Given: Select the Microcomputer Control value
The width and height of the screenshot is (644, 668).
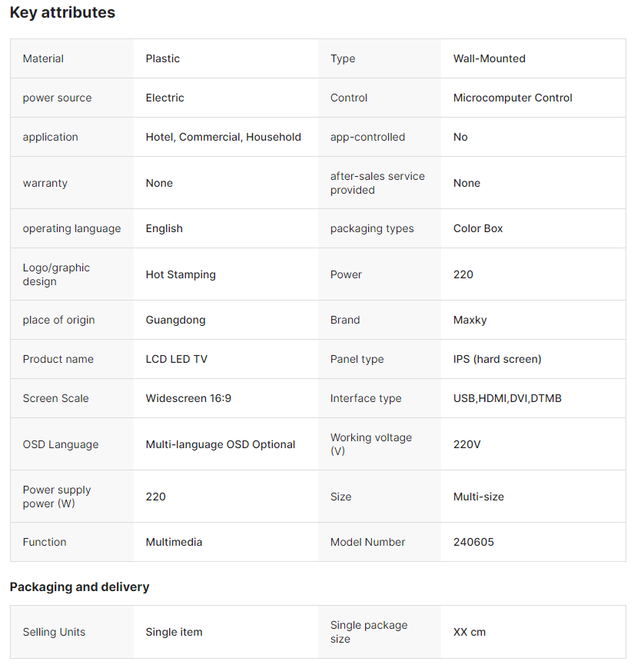Looking at the screenshot, I should click(513, 98).
